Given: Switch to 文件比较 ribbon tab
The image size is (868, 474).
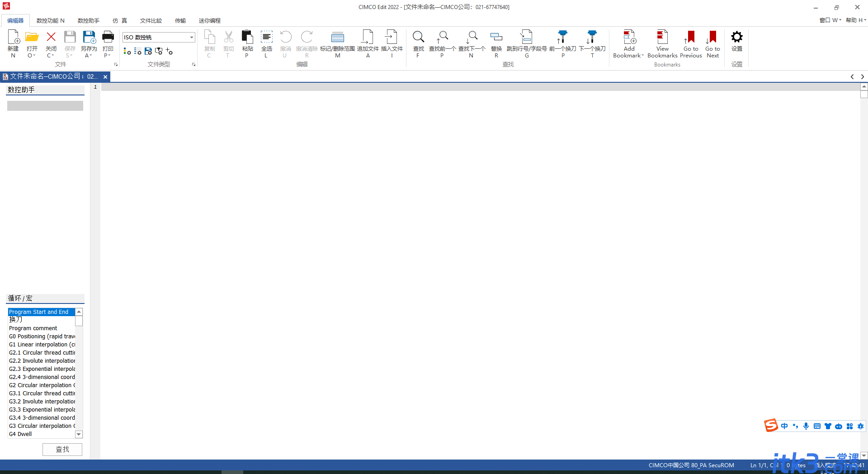Looking at the screenshot, I should click(x=151, y=21).
